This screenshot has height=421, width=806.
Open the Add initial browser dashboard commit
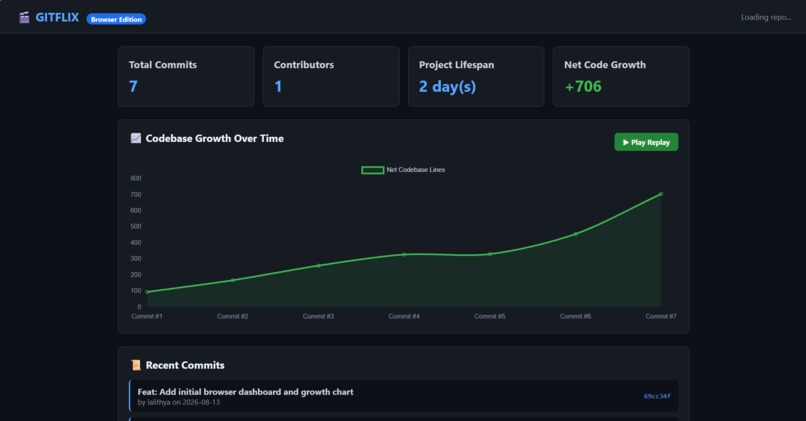click(404, 396)
